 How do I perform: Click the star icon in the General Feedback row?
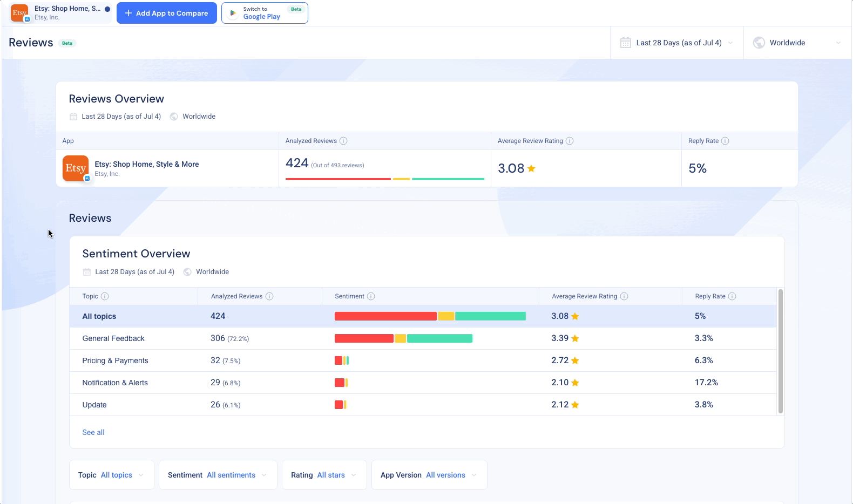click(x=575, y=338)
